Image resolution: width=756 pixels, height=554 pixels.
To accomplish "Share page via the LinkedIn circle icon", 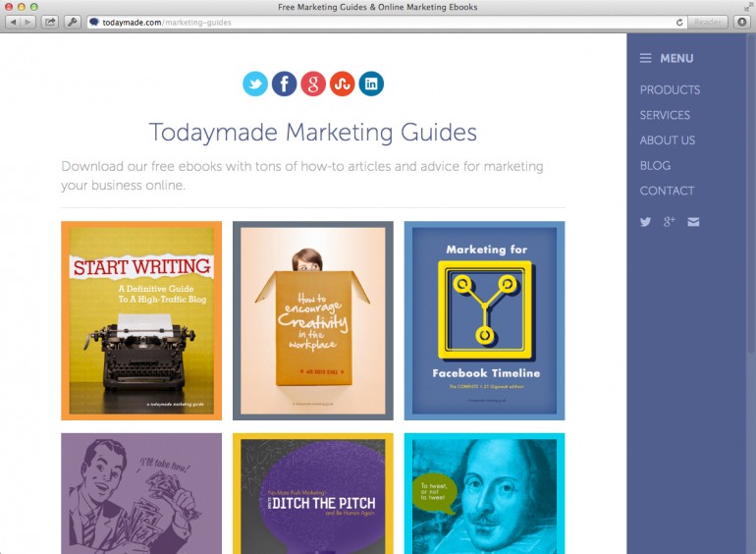I will [x=371, y=83].
